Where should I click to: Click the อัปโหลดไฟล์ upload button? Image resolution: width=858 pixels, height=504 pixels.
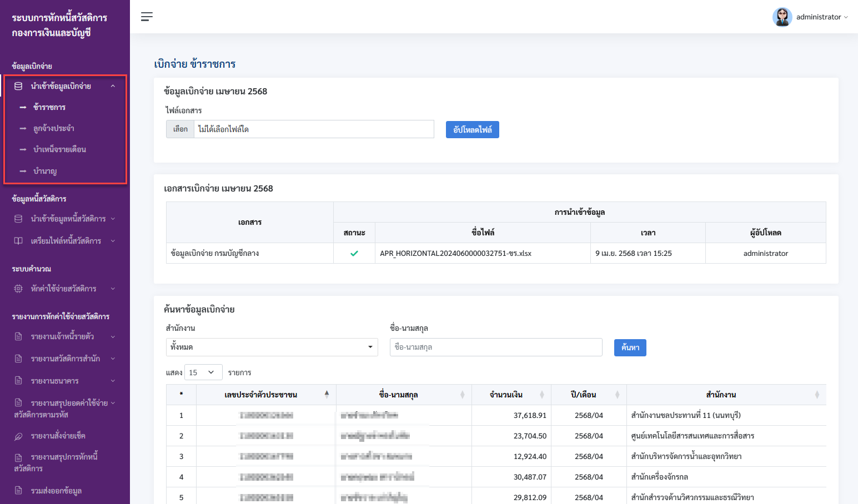(473, 129)
